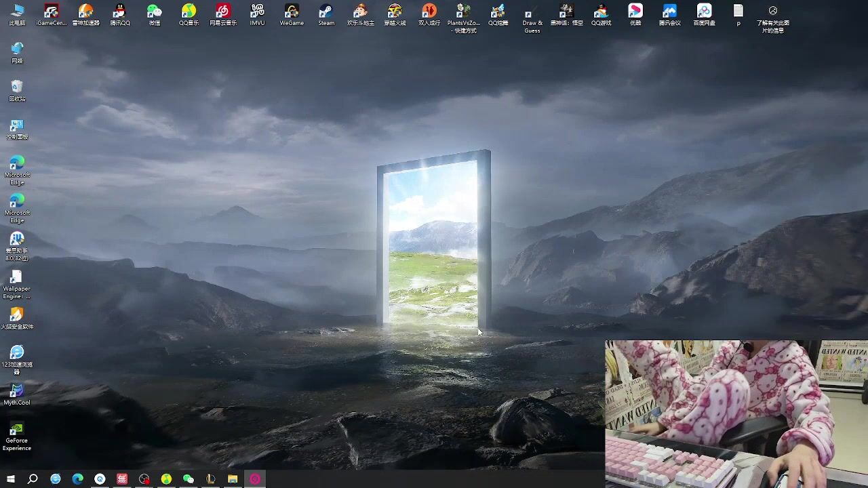Click the taskbar search magnifier
Image resolution: width=868 pixels, height=488 pixels.
point(33,479)
